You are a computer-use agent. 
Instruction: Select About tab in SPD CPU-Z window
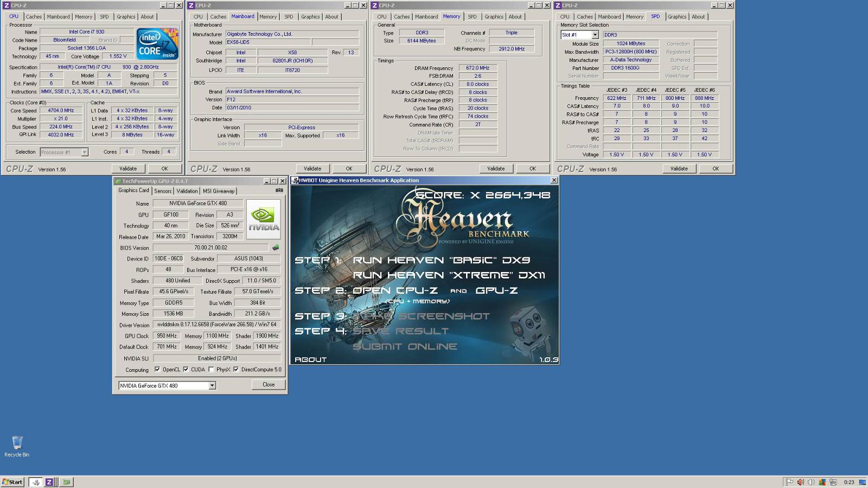click(698, 17)
